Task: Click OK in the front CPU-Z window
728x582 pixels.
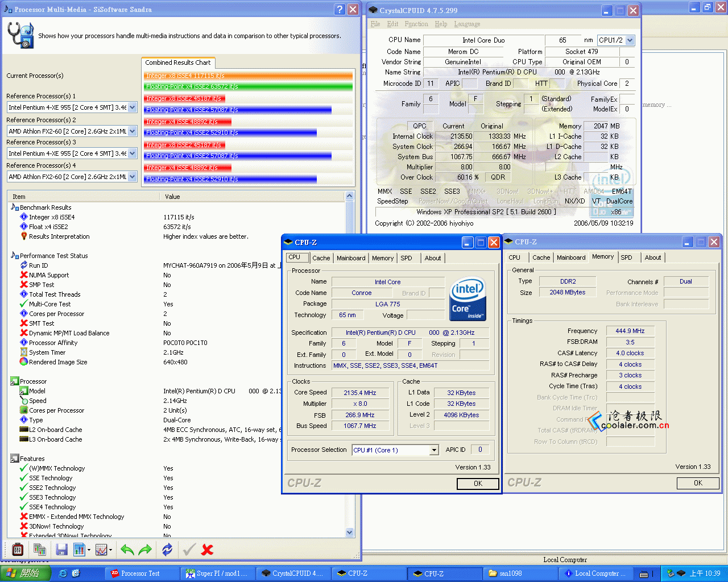Action: tap(478, 484)
